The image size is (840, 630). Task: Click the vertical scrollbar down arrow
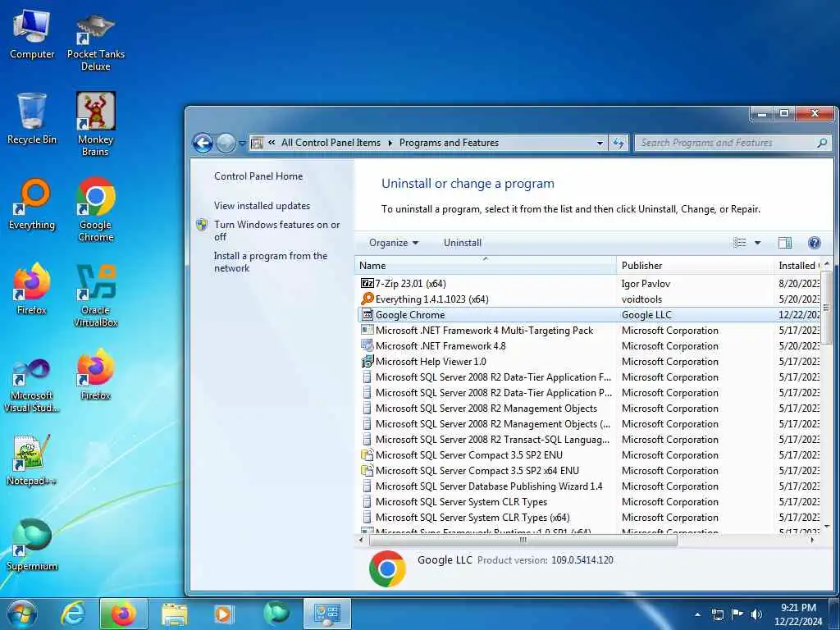click(827, 526)
